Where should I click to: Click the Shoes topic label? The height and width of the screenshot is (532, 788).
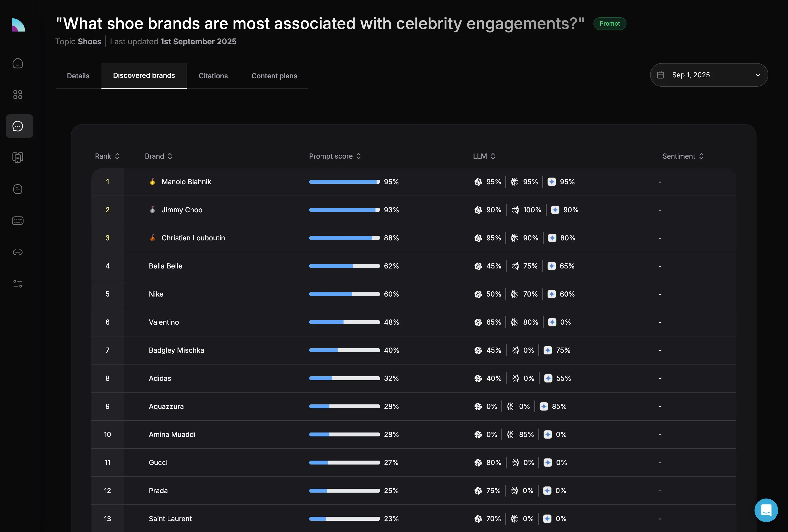pyautogui.click(x=90, y=41)
